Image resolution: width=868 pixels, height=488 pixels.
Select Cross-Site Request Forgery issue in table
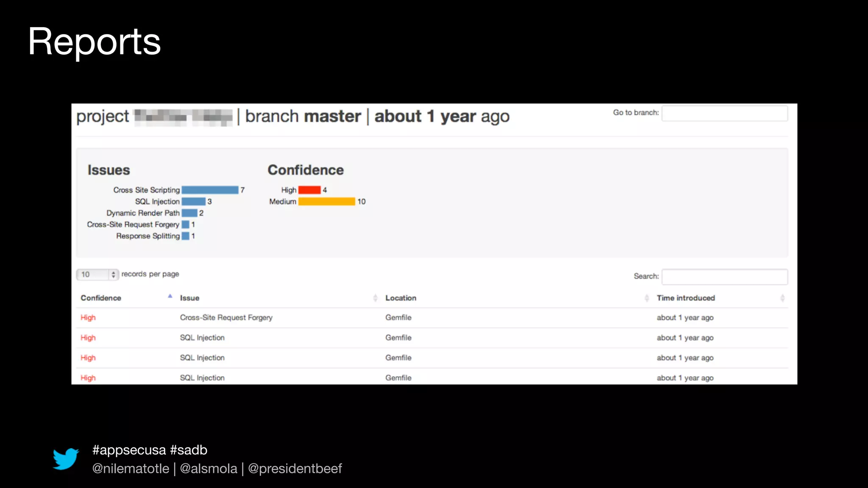pos(226,318)
